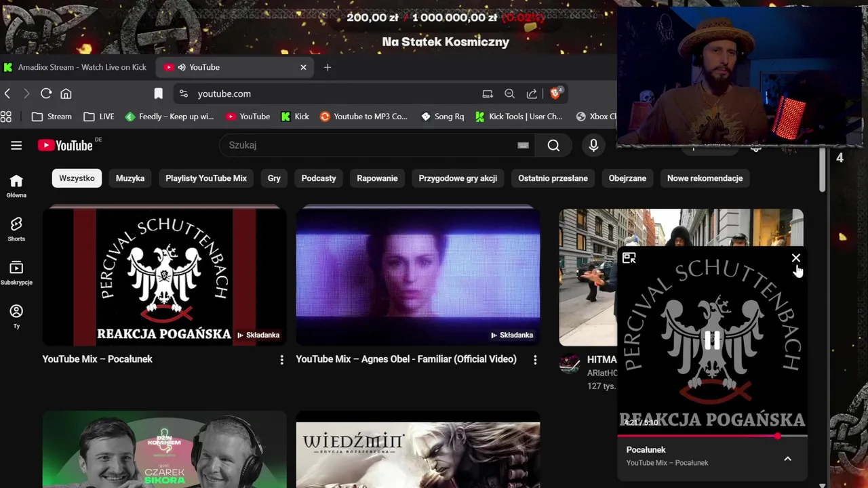This screenshot has width=868, height=488.
Task: Start voice search with microphone icon
Action: 593,145
